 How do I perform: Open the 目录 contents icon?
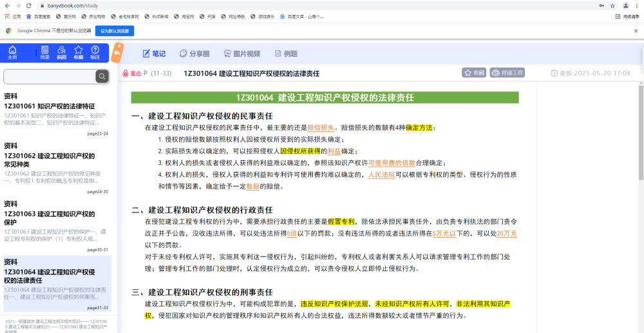45,53
